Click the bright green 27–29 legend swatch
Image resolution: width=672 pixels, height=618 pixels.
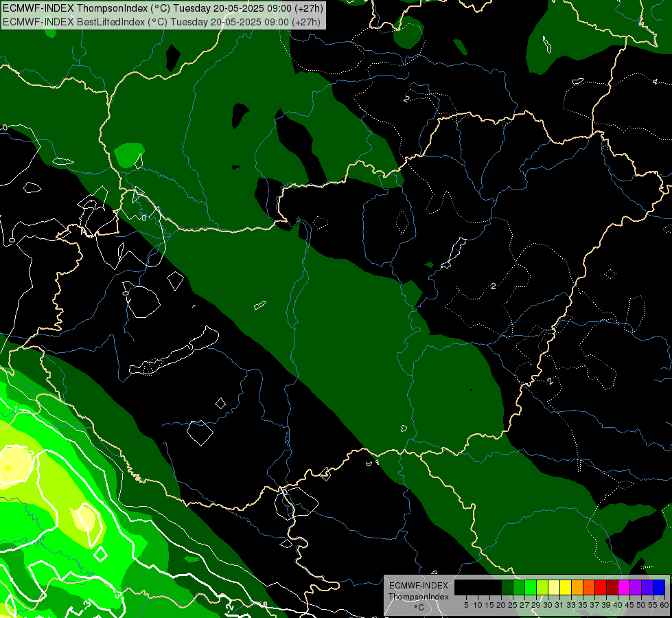(531, 587)
